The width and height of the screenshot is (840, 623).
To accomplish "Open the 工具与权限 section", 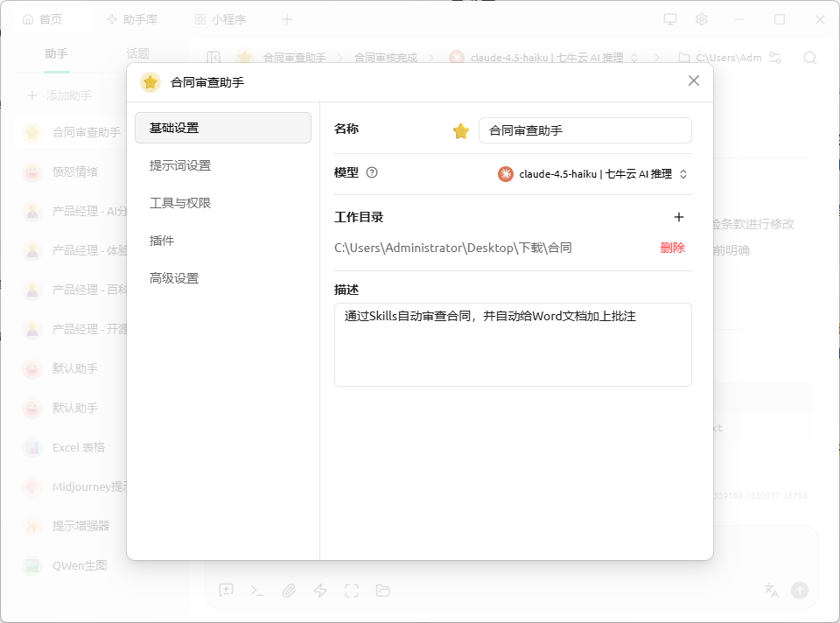I will (x=180, y=203).
